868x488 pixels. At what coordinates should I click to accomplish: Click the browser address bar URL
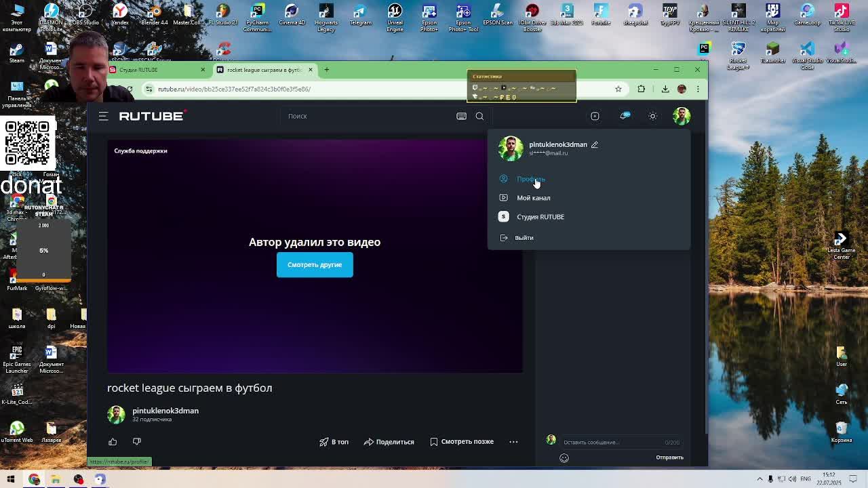coord(234,89)
